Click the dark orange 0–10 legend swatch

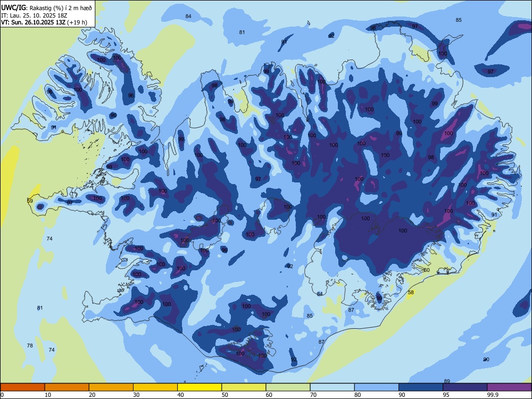click(x=22, y=387)
